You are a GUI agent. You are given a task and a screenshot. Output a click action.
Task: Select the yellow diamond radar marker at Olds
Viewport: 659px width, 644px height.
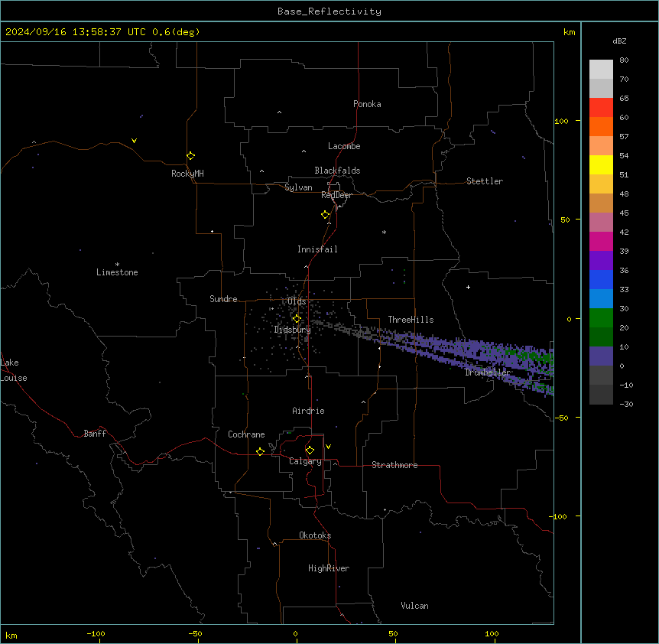point(297,318)
